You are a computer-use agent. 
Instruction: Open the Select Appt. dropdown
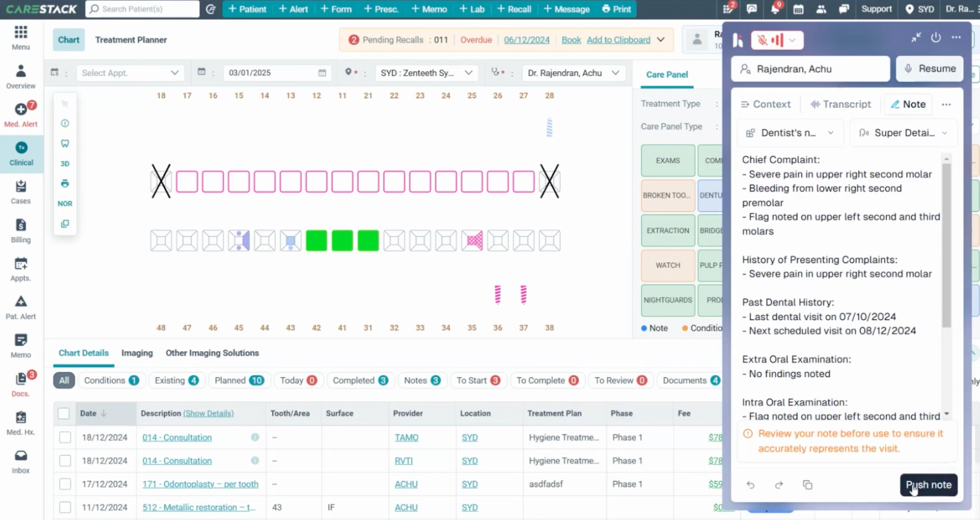130,73
